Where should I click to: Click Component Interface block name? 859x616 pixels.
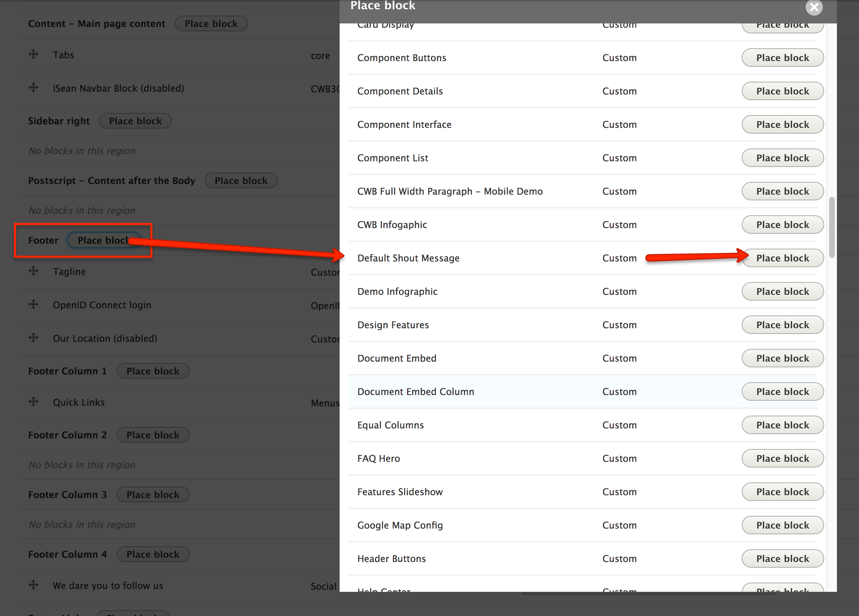(404, 124)
